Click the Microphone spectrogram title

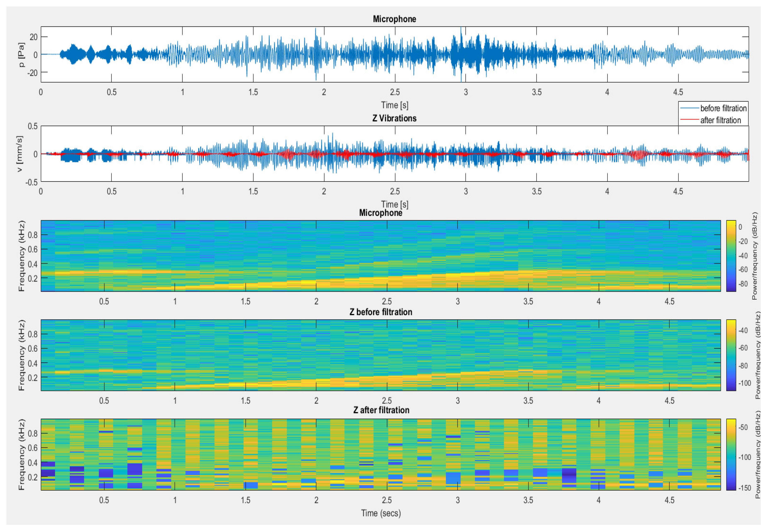[380, 213]
